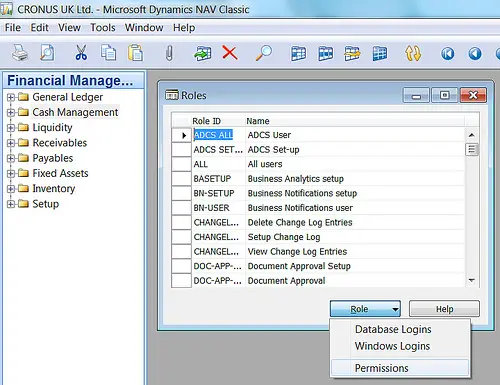Viewport: 500px width, 385px height.
Task: Select Business Analytics setup row
Action: 318,179
